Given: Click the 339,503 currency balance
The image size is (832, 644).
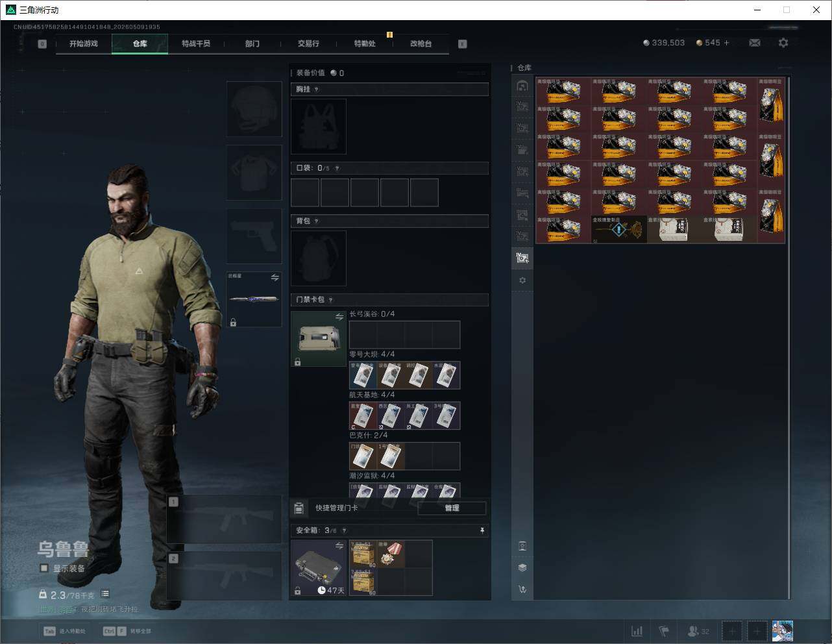Looking at the screenshot, I should point(664,43).
